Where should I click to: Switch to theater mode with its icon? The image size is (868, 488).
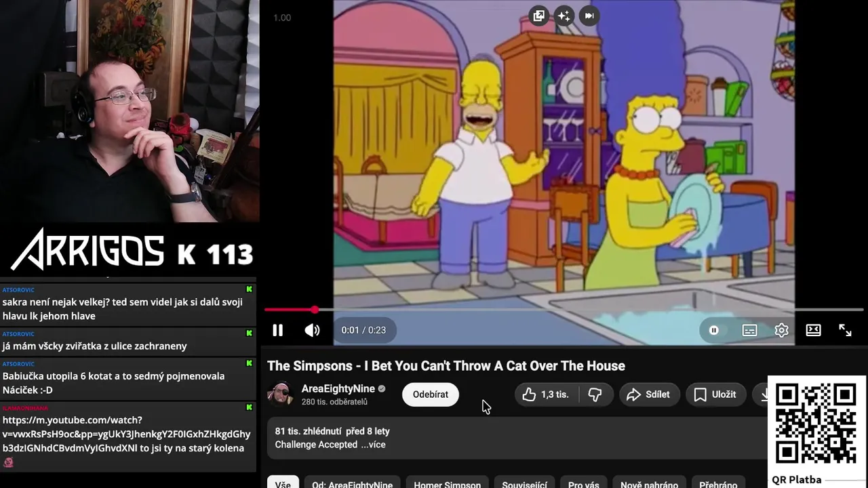[813, 330]
